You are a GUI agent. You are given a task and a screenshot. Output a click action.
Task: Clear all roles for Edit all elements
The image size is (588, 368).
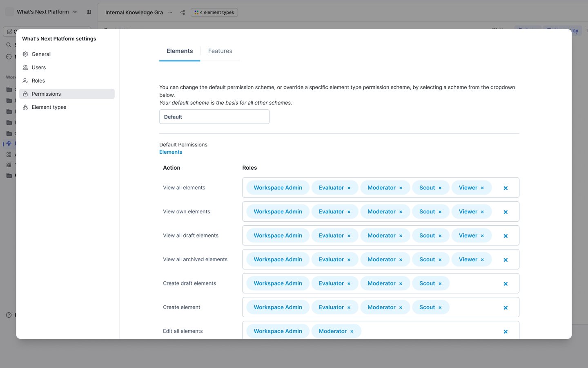(506, 332)
